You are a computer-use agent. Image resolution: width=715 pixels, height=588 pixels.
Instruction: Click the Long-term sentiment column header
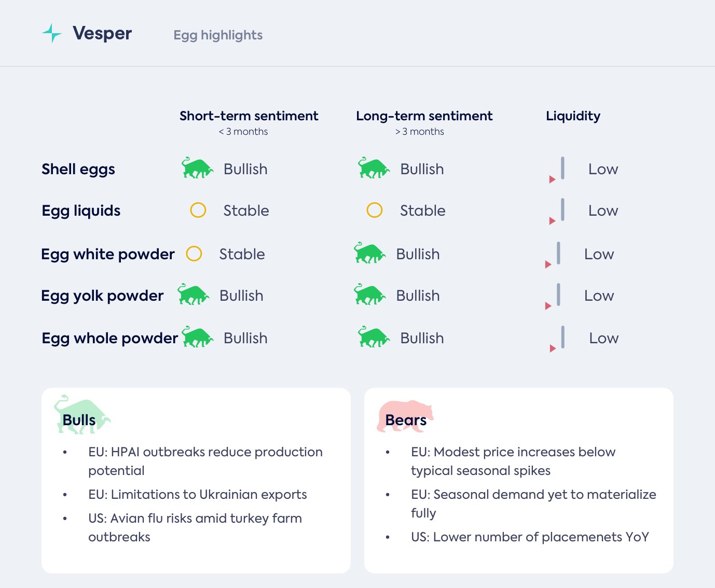[x=424, y=116]
